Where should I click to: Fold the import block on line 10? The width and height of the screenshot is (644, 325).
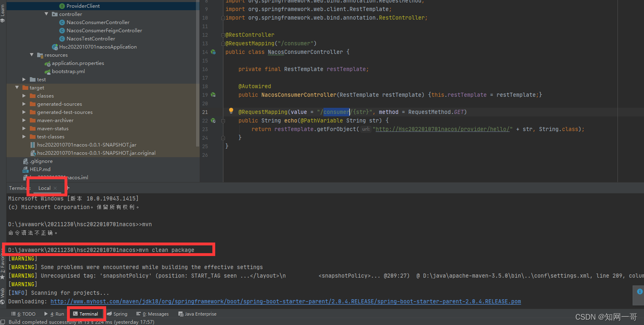click(x=223, y=18)
